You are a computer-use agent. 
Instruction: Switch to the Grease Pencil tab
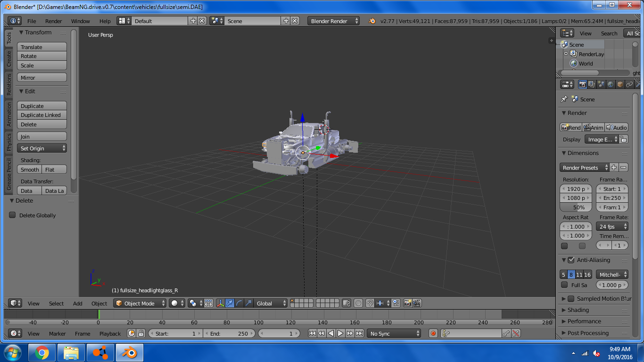(x=8, y=174)
